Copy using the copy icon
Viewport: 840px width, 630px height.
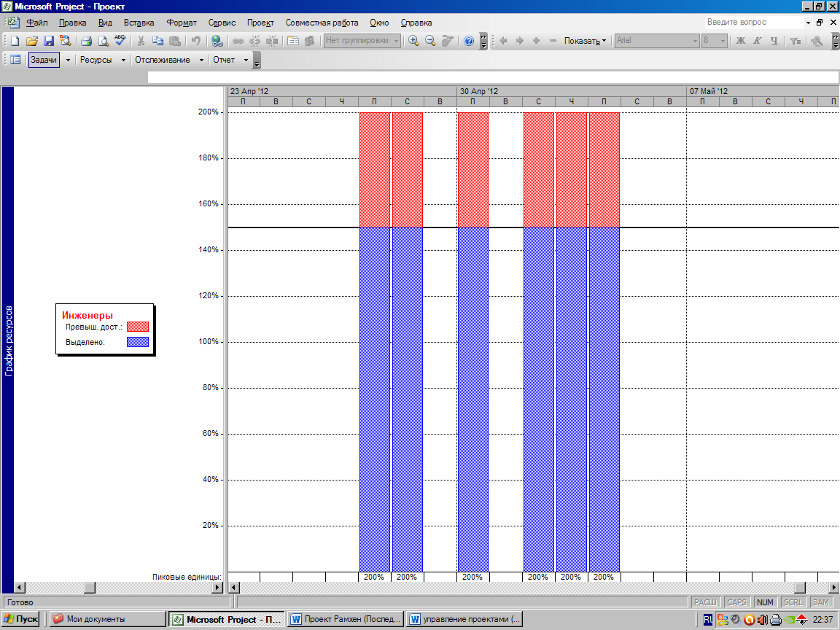click(157, 41)
